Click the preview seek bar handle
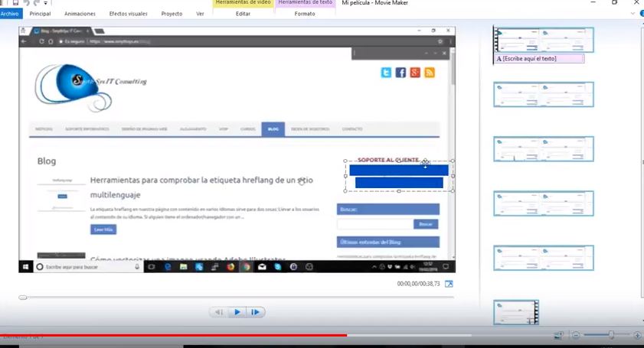 (23, 298)
